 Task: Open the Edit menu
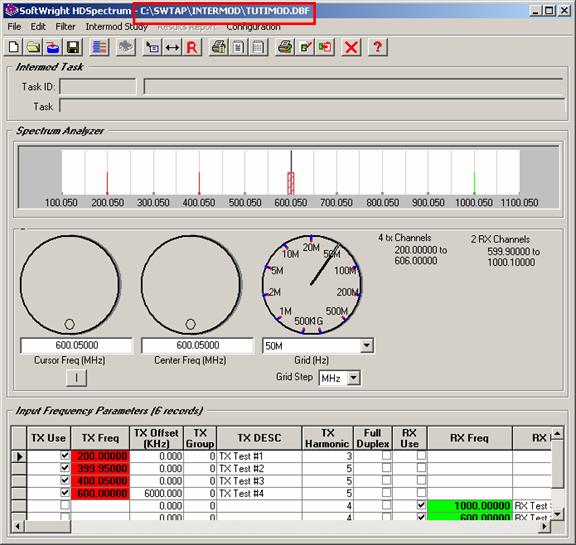tap(38, 27)
